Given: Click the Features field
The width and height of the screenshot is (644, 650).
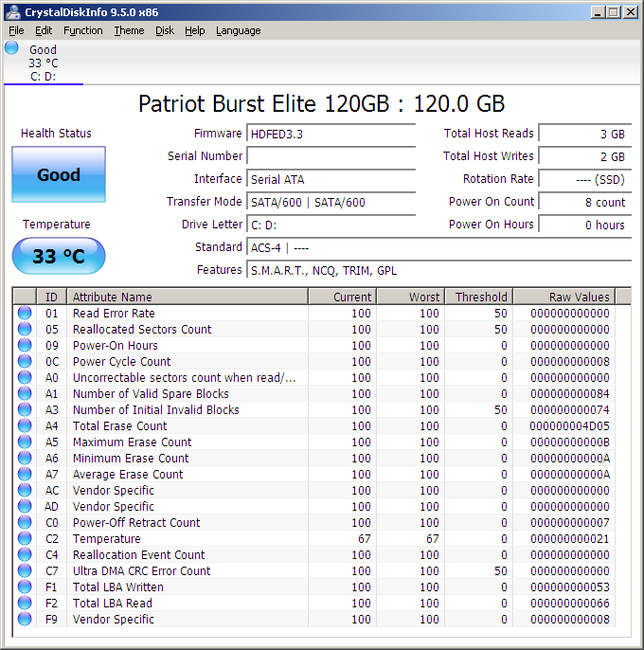Looking at the screenshot, I should pos(438,271).
